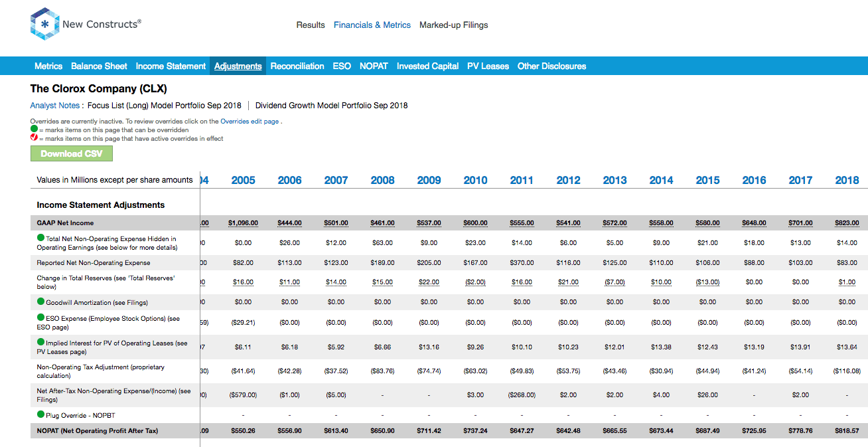Click green override dot beside Goodwill Amortization
The image size is (868, 447).
[x=40, y=302]
